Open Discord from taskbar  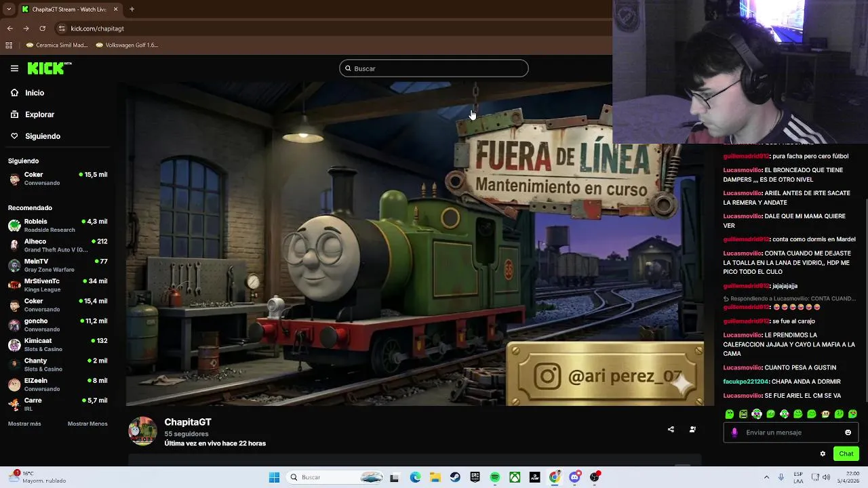click(x=575, y=477)
